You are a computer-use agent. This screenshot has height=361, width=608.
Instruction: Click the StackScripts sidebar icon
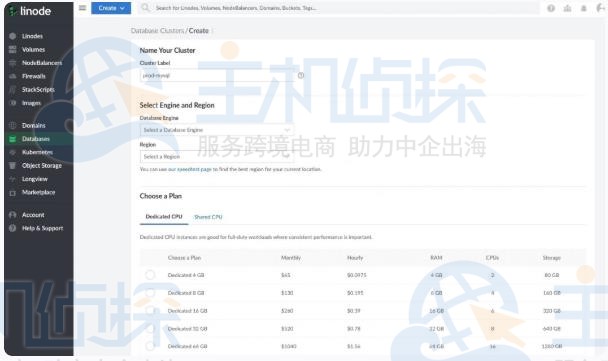click(12, 90)
